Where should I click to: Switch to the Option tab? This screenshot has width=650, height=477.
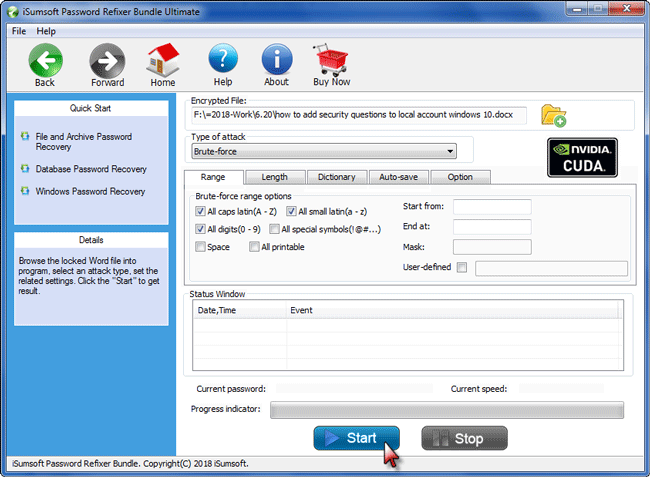(x=460, y=177)
